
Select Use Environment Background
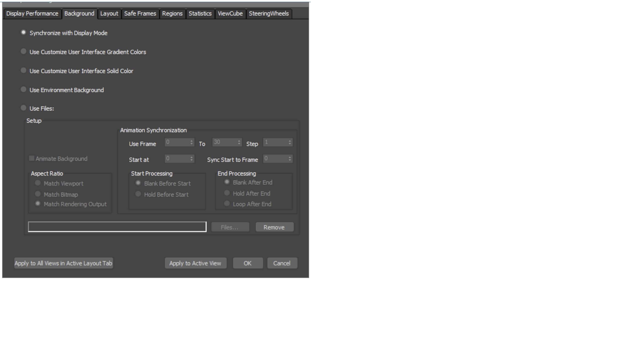24,89
